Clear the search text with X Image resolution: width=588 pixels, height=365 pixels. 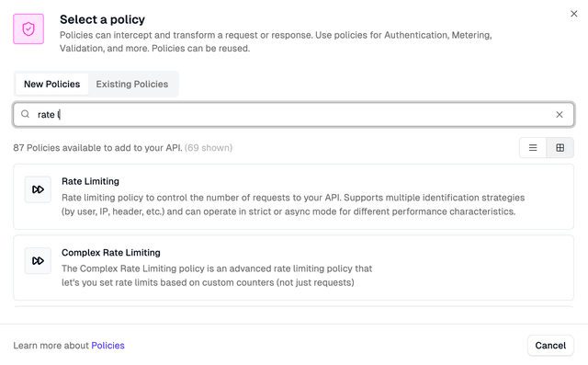(560, 114)
